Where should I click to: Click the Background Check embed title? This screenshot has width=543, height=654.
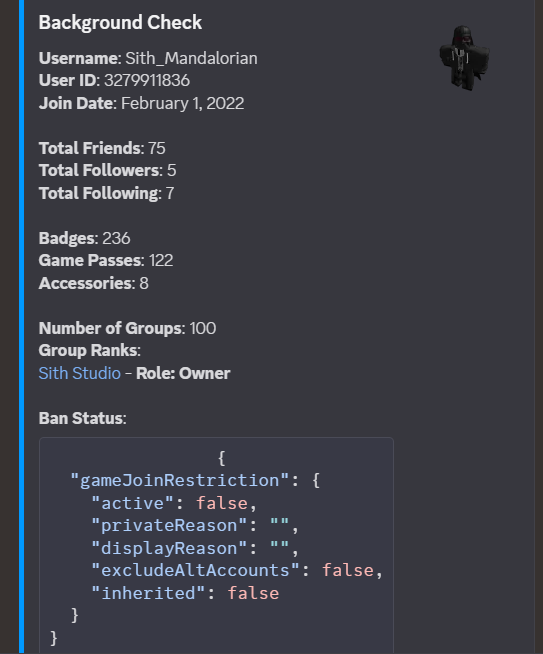click(x=120, y=22)
